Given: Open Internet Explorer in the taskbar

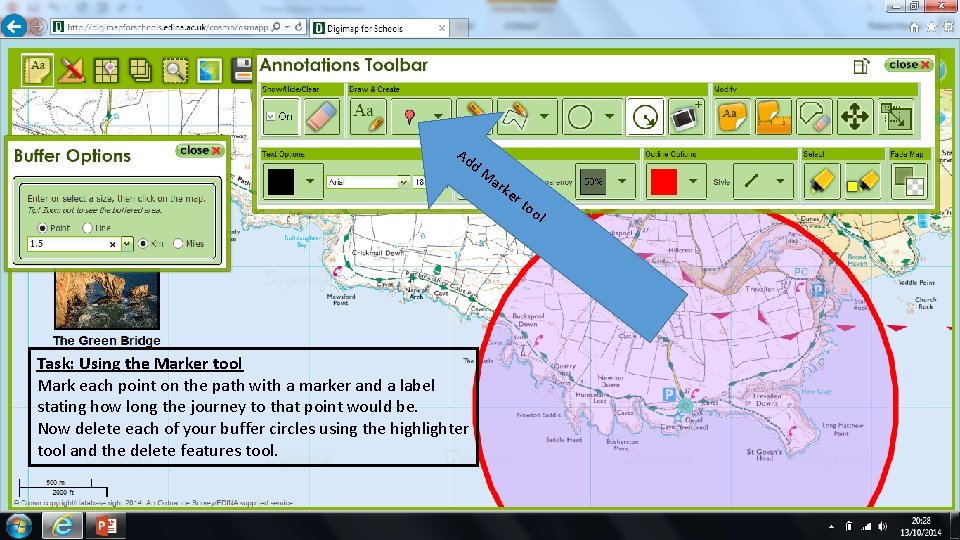Looking at the screenshot, I should click(x=62, y=526).
